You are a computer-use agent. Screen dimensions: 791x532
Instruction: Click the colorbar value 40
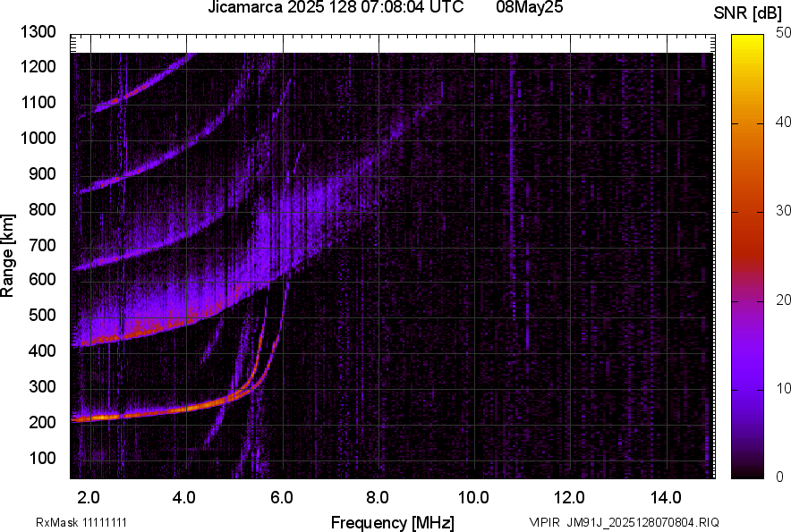coord(783,122)
